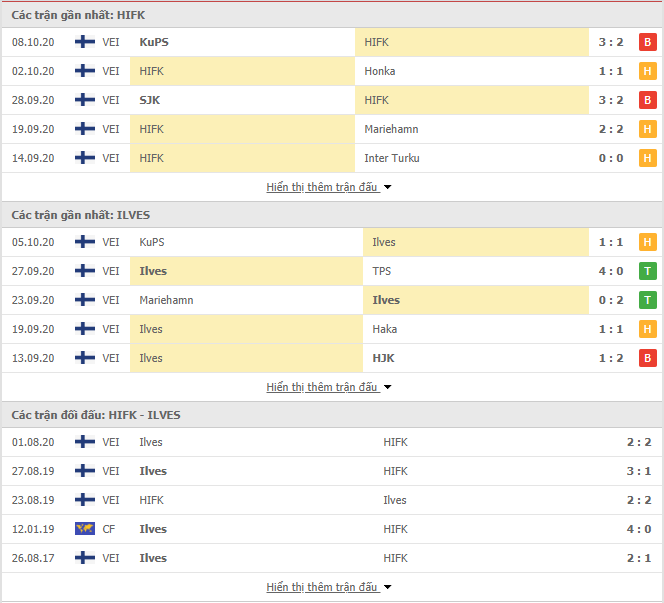Open the 'Các trận gần nhất: HIFK' header

click(78, 15)
